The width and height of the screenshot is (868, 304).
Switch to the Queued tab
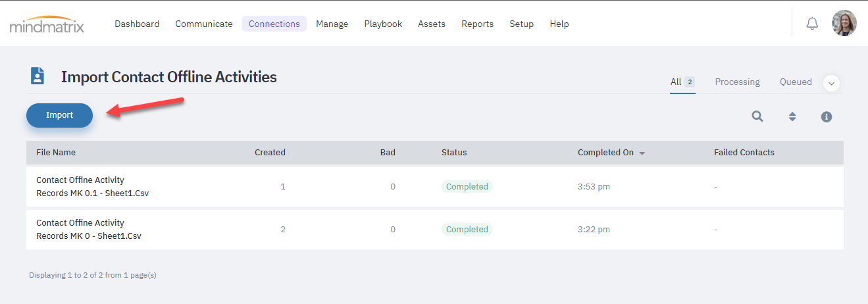[796, 82]
